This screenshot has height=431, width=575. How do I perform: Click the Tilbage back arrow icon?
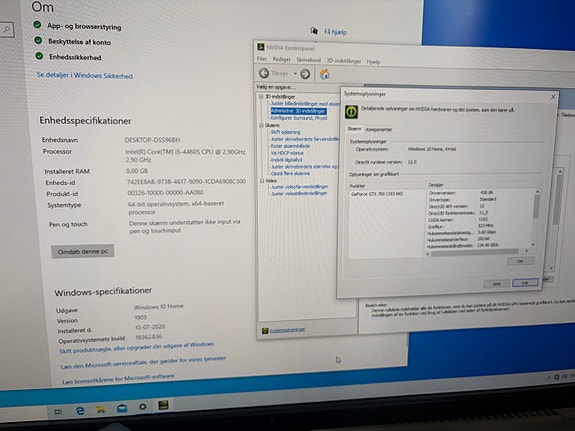264,73
